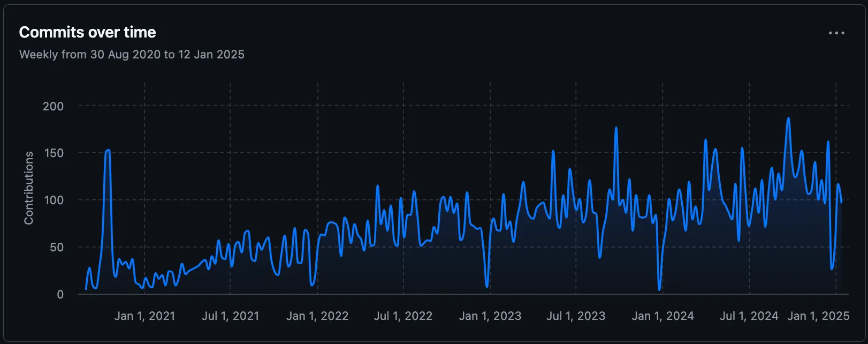Click the 'Commits over time' heading
Screen dimensions: 868x344
tap(87, 32)
